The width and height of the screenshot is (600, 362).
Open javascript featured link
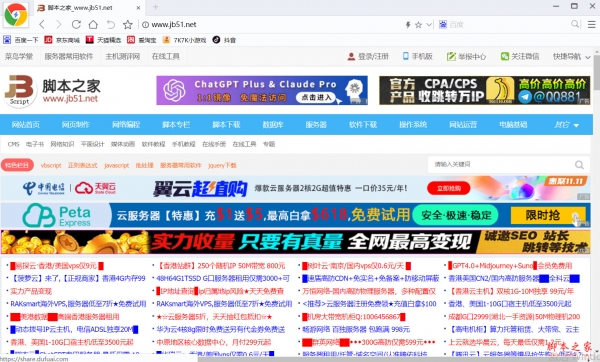pyautogui.click(x=116, y=165)
